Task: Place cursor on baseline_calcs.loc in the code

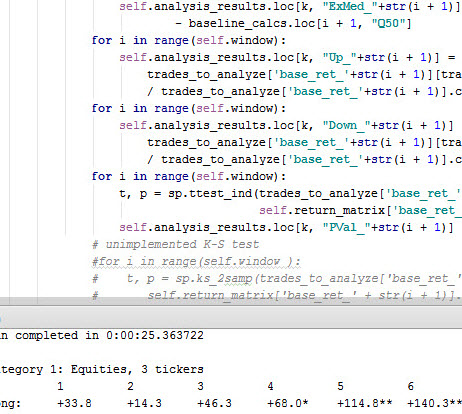Action: (x=252, y=24)
